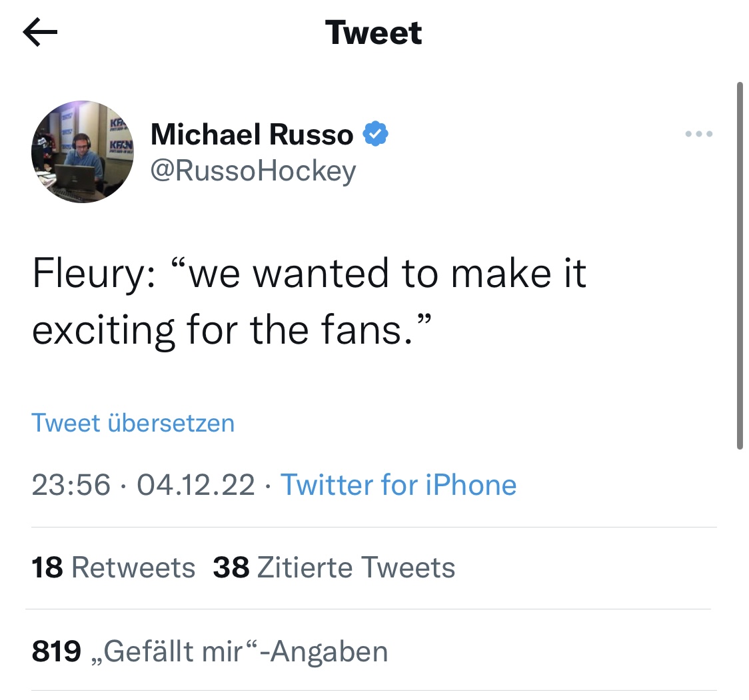Open Michael Russo's profile picture

[83, 152]
